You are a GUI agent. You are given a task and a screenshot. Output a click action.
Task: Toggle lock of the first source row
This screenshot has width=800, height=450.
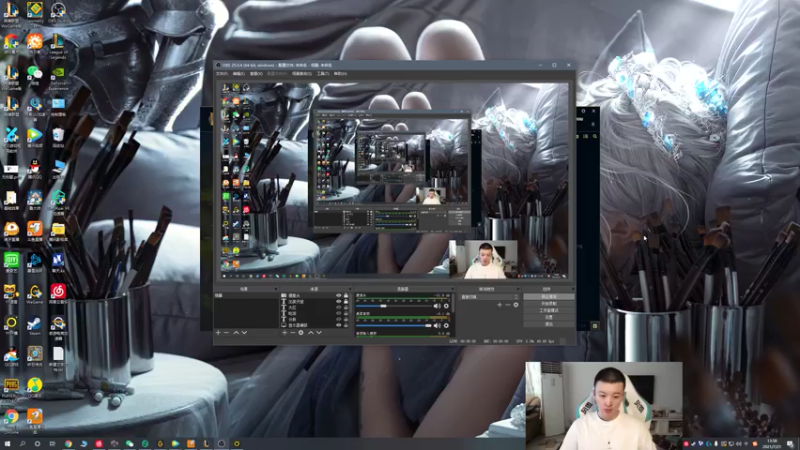click(346, 295)
